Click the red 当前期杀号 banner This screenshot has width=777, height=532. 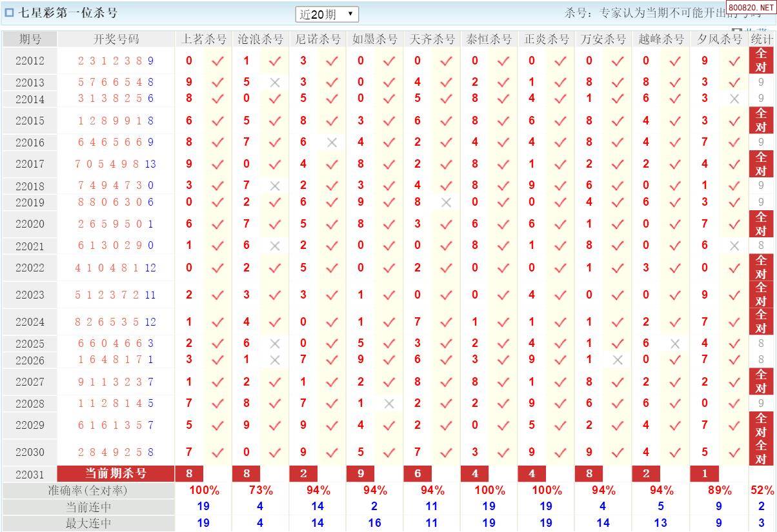[116, 473]
